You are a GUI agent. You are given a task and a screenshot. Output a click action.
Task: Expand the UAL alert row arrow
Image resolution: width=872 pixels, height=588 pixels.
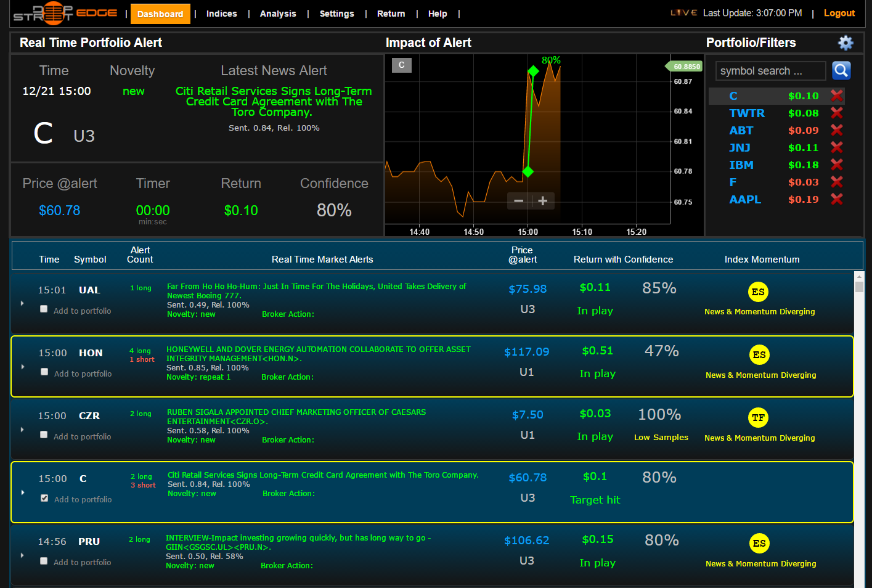point(23,303)
